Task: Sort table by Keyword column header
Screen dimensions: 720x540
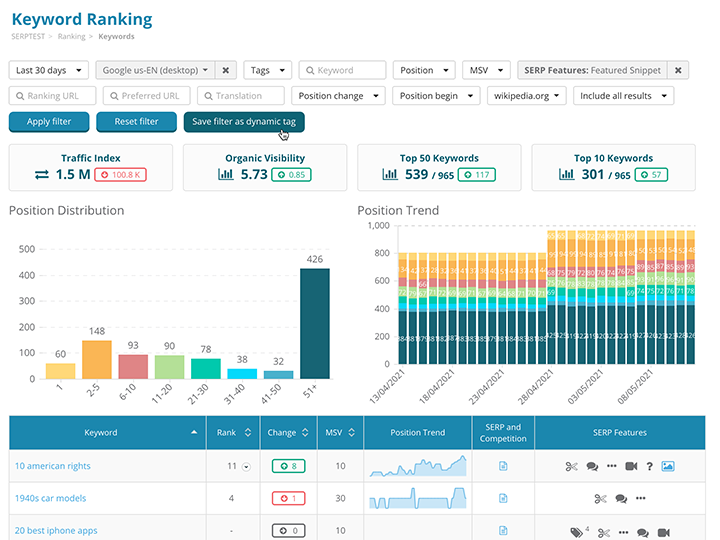Action: coord(101,433)
